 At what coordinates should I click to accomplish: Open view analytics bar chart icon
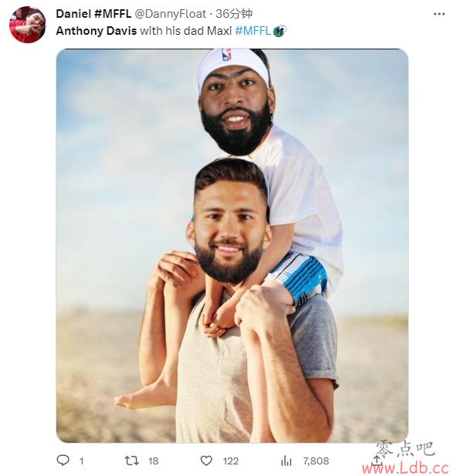[x=286, y=461]
